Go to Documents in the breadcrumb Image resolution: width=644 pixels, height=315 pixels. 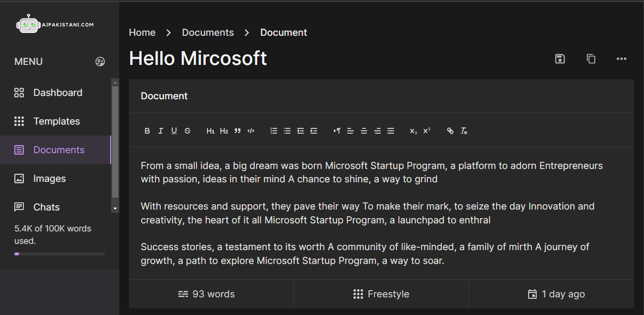tap(208, 32)
